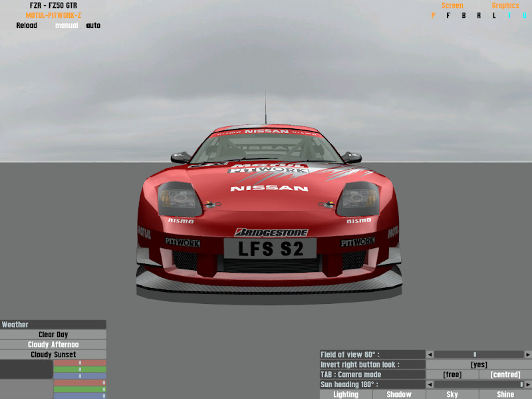Adjust the lower blue colour slider
Screen dimensions: 532x399
[x=80, y=396]
